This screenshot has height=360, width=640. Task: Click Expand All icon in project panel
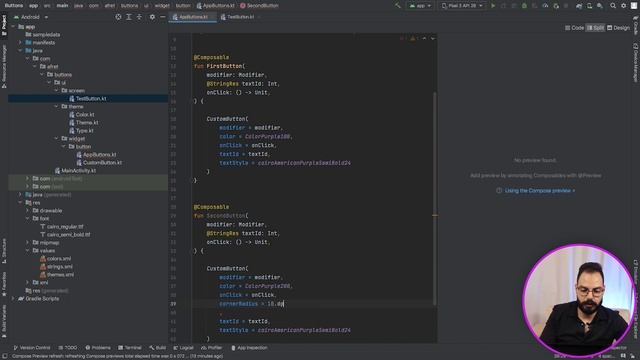point(129,17)
